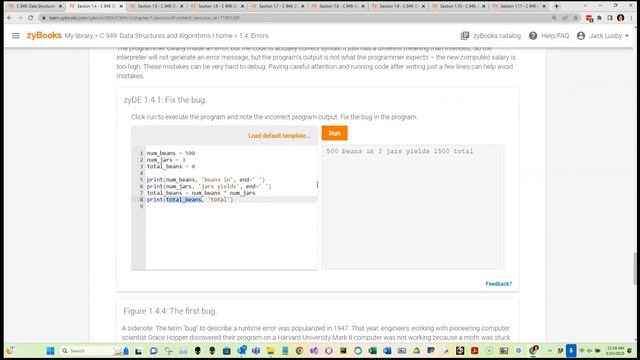Close the Section 1.4 browser tab
640x360 pixels.
pos(121,6)
